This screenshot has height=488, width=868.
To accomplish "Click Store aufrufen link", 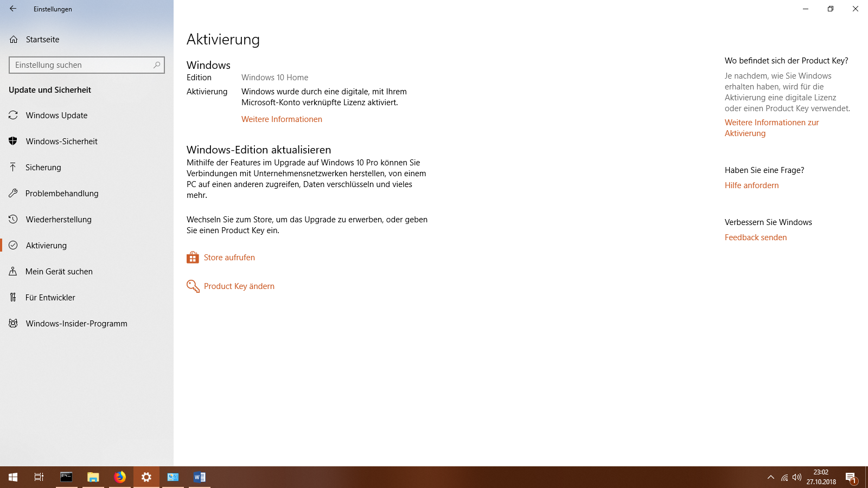I will click(x=229, y=258).
